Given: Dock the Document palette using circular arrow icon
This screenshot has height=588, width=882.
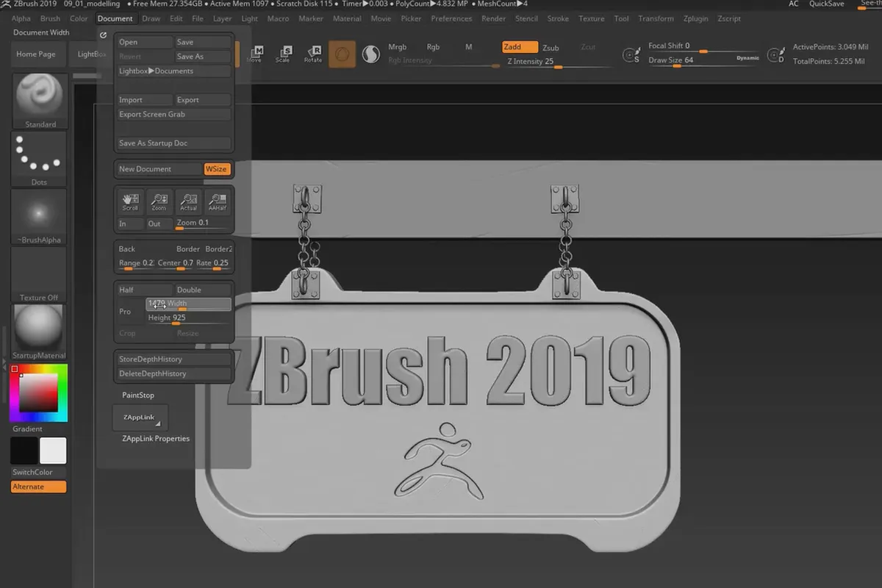Looking at the screenshot, I should 103,35.
